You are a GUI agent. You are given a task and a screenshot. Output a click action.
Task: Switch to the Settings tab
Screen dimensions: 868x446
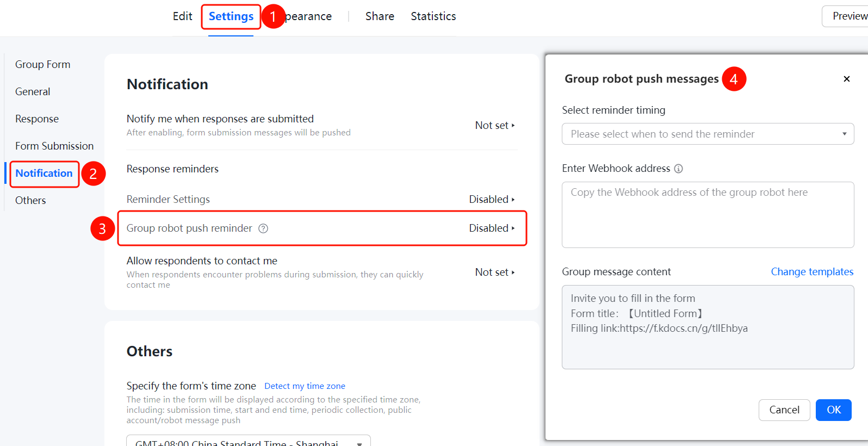(231, 16)
